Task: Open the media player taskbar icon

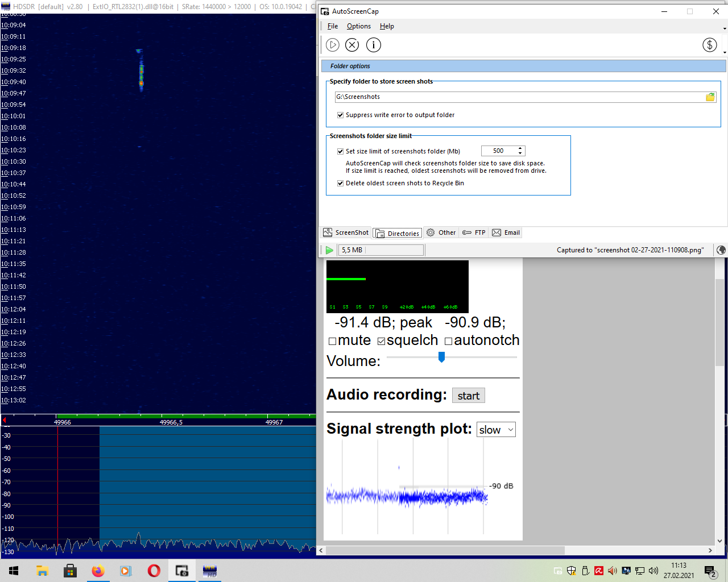Action: [x=126, y=571]
